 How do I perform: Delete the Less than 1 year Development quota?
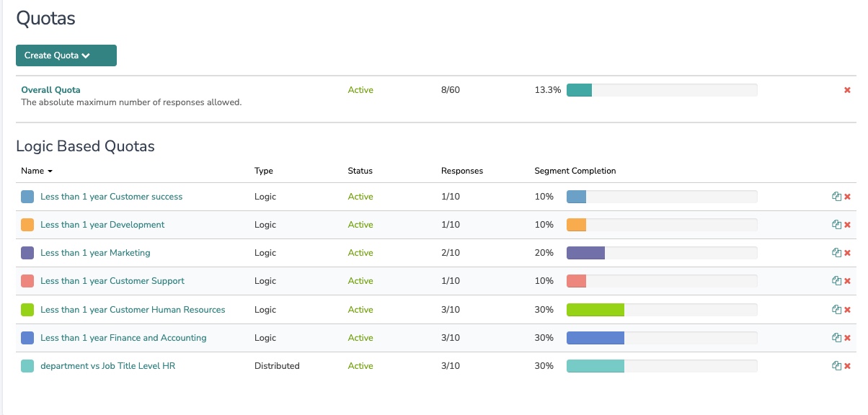848,225
